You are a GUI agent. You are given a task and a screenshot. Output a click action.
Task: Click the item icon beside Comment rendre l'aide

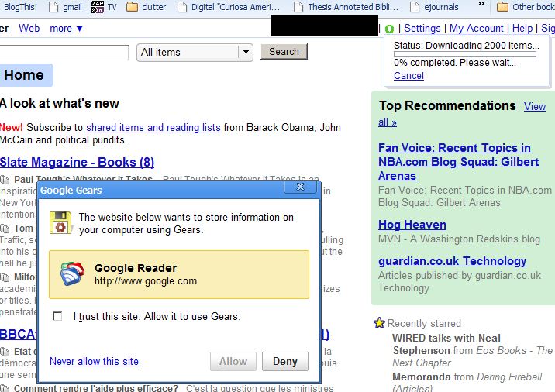pos(5,388)
